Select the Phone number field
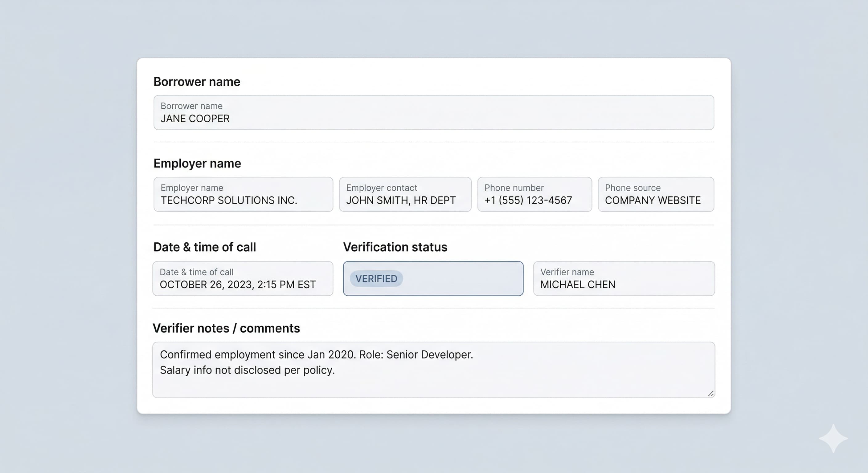 coord(534,194)
